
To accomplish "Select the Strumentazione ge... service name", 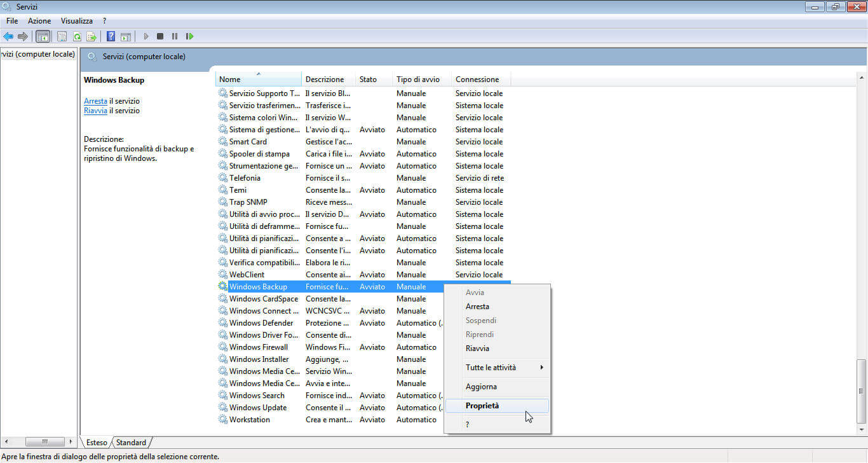I will (x=264, y=166).
